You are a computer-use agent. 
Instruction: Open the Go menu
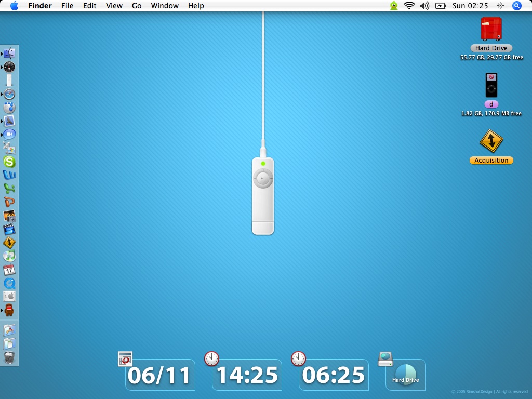click(x=137, y=6)
